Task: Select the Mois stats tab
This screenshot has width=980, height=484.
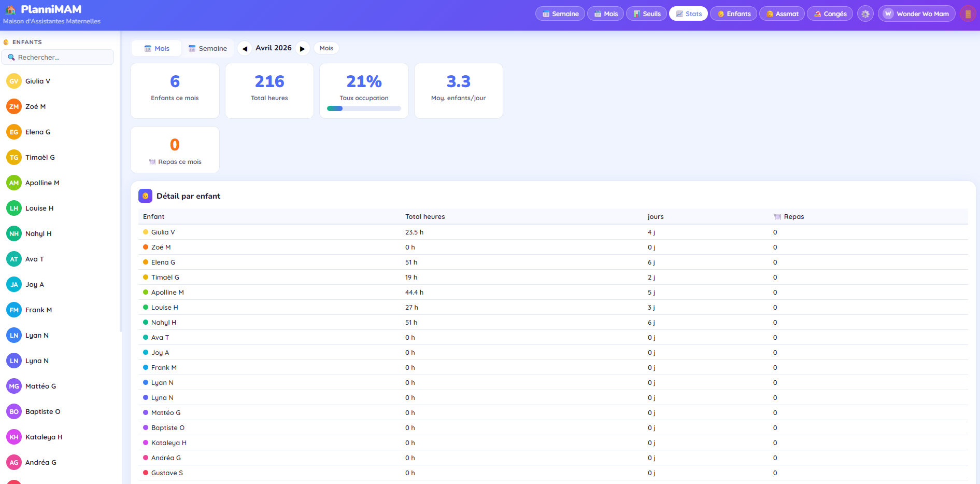Action: (157, 48)
